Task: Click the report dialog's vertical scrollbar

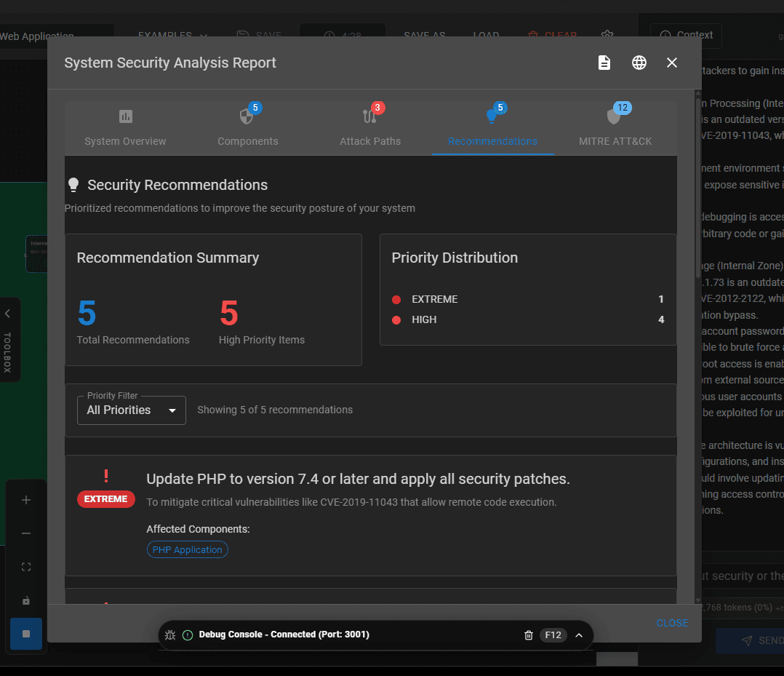Action: pyautogui.click(x=698, y=188)
